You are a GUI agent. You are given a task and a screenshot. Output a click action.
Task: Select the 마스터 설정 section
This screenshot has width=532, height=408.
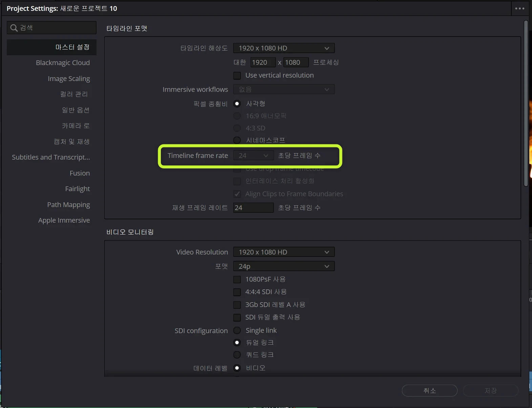tap(51, 47)
